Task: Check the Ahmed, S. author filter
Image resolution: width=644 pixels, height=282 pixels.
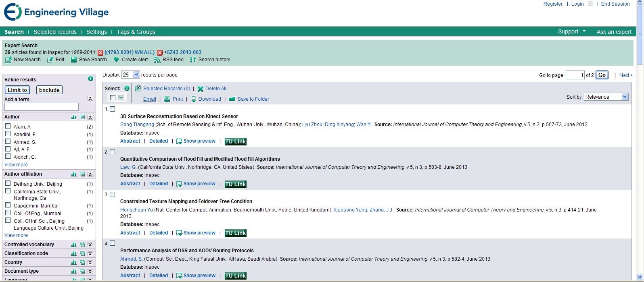Action: (8, 141)
